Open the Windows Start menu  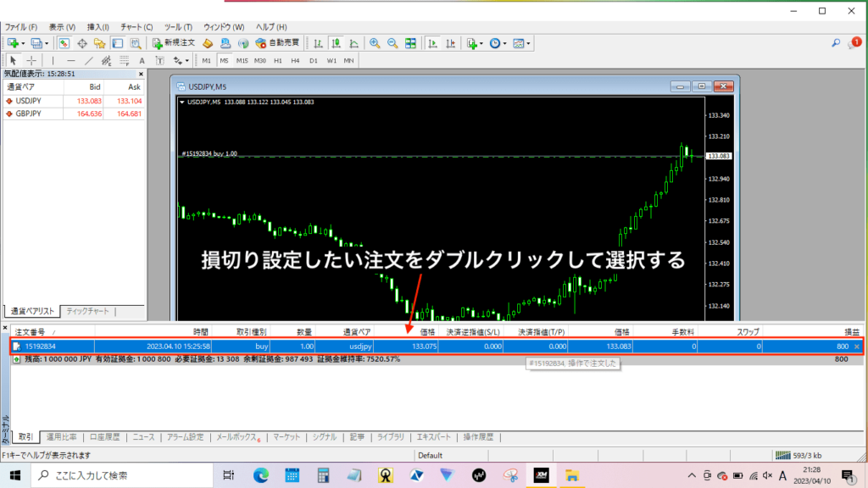[x=15, y=475]
